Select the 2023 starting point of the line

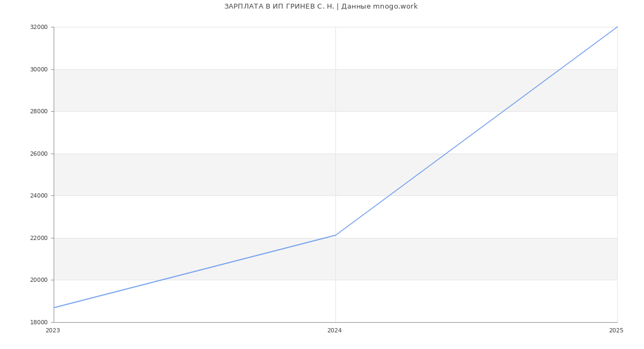54,308
